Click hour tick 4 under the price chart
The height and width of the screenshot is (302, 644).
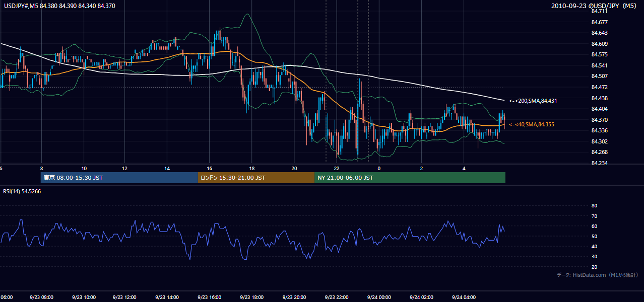(x=463, y=168)
